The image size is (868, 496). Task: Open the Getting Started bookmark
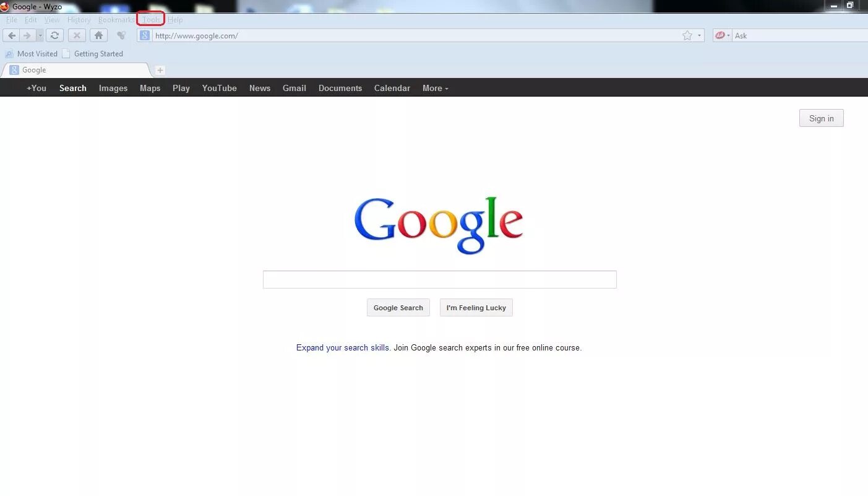point(93,54)
